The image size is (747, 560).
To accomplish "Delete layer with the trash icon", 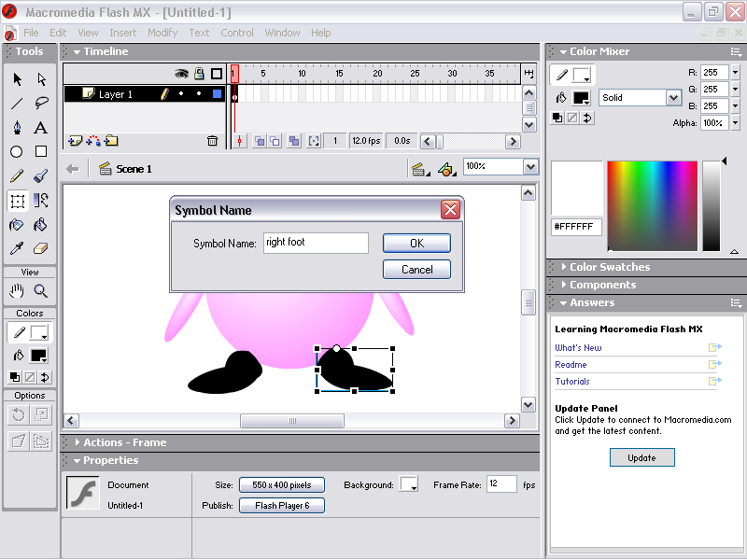I will tap(212, 141).
